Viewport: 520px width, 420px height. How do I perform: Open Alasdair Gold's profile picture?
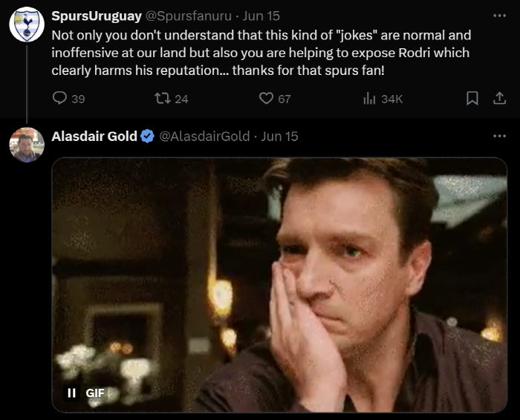pyautogui.click(x=27, y=145)
